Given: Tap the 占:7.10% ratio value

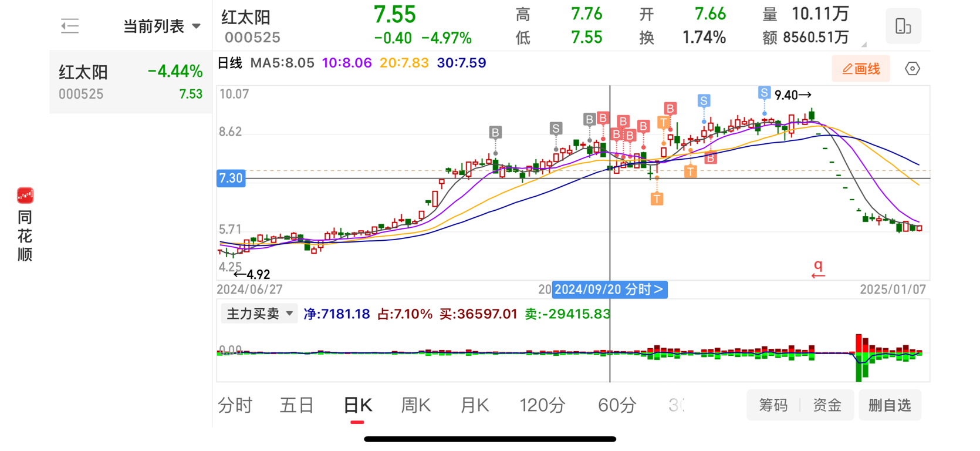Looking at the screenshot, I should [x=405, y=314].
